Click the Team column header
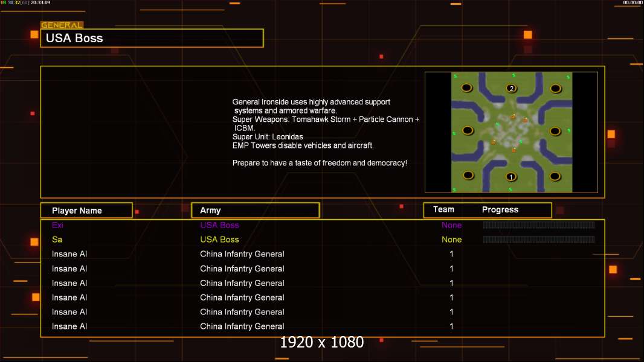This screenshot has height=362, width=644. click(x=443, y=209)
